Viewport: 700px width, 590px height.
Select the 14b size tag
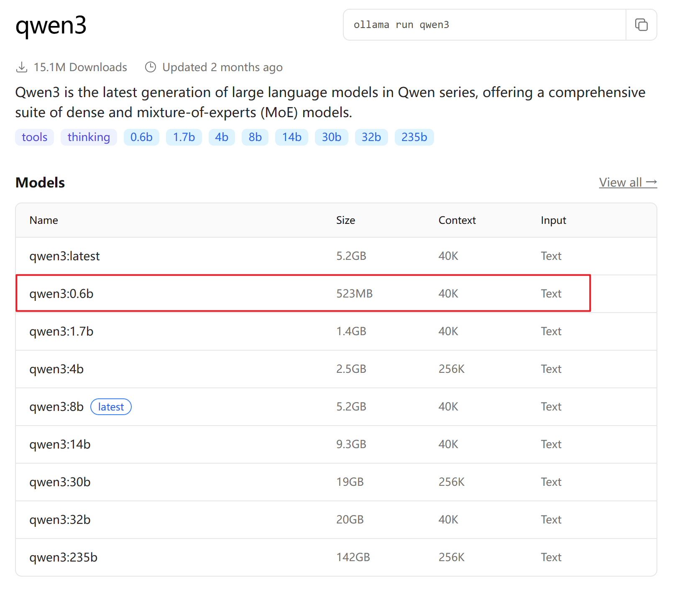291,137
